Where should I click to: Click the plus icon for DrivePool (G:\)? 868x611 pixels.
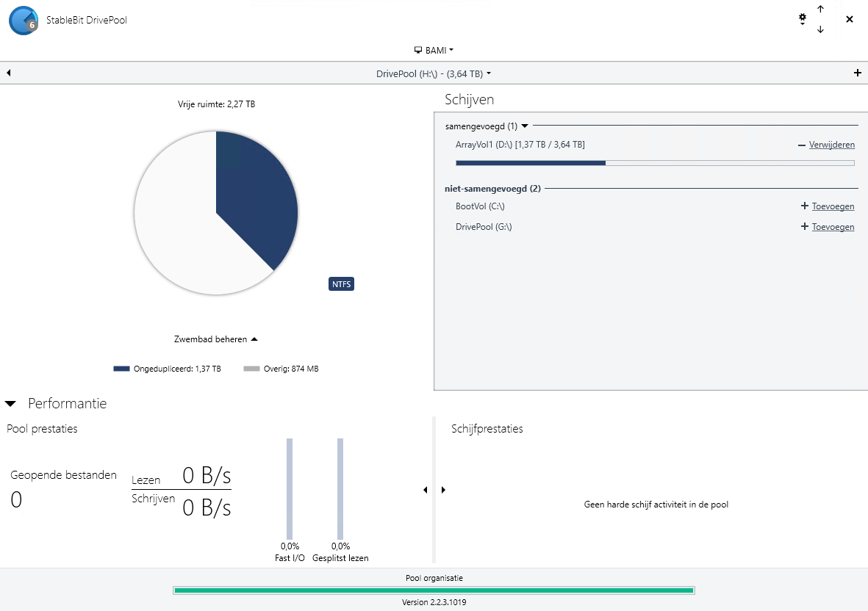[805, 226]
